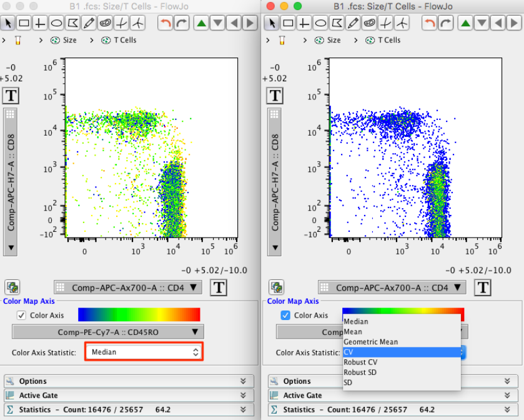Select the polygon gate tool in right window
Screen dimensions: 524x420
[337, 23]
